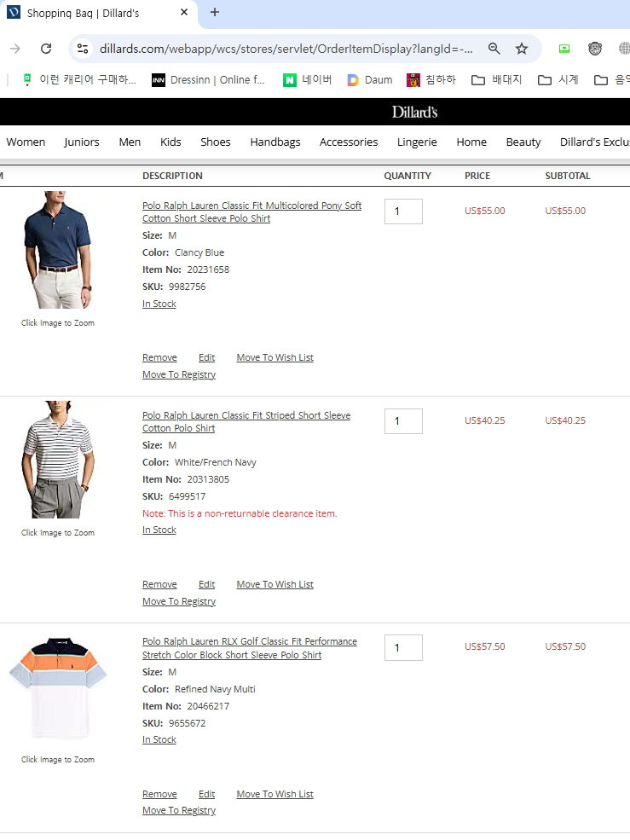Open the Accessories menu
The image size is (630, 840).
tap(349, 142)
